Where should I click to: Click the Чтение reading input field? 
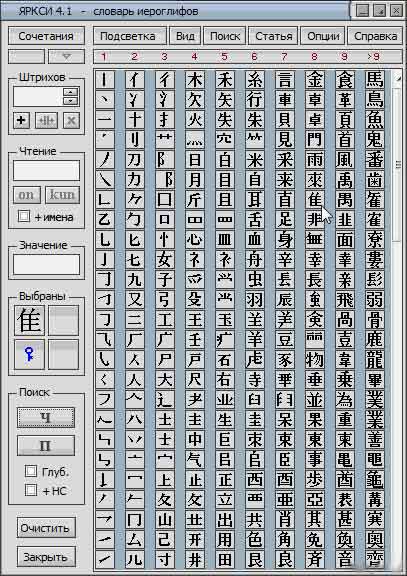47,170
